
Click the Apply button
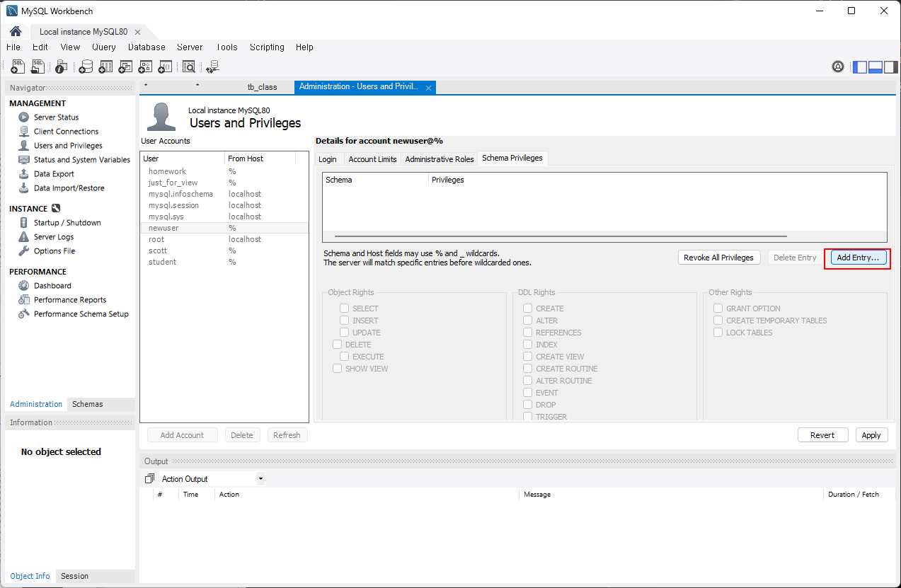[x=871, y=435]
